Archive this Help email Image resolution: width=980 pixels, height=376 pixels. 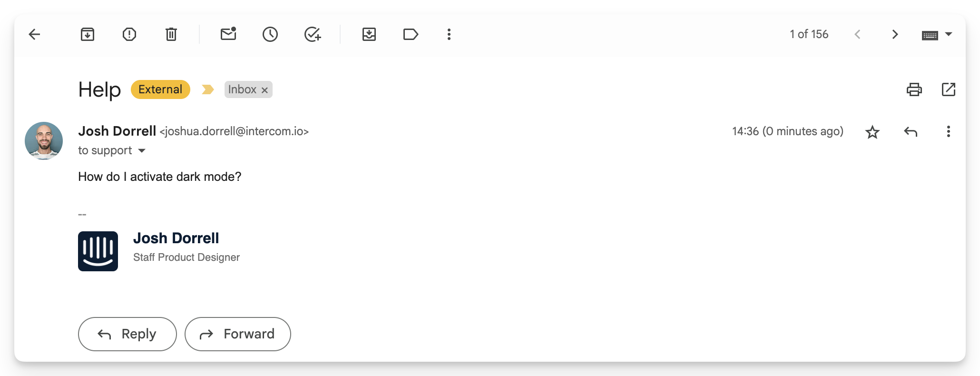pos(88,34)
